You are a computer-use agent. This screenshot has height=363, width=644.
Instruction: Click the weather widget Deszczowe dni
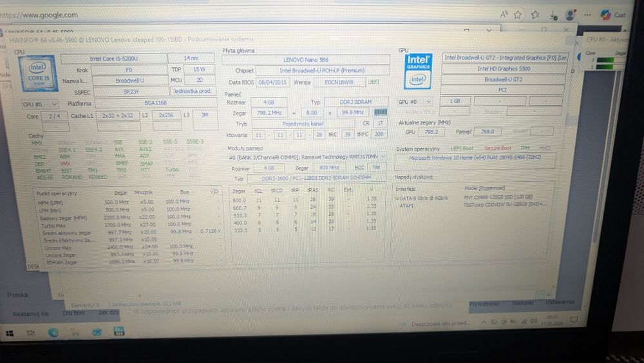(x=436, y=324)
